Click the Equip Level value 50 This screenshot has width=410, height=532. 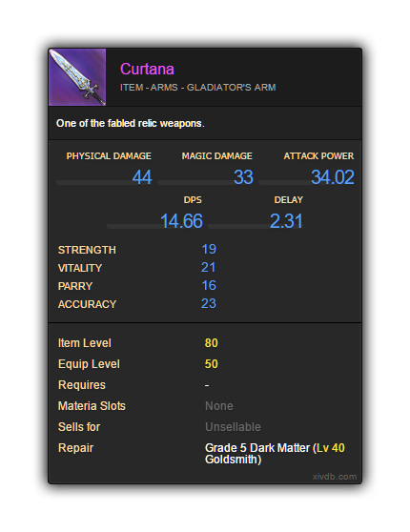(x=211, y=364)
